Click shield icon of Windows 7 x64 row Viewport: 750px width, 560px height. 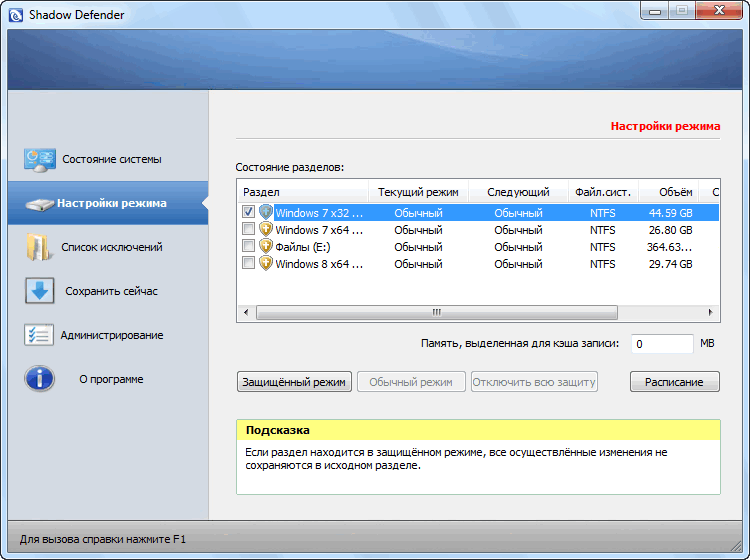pyautogui.click(x=265, y=229)
